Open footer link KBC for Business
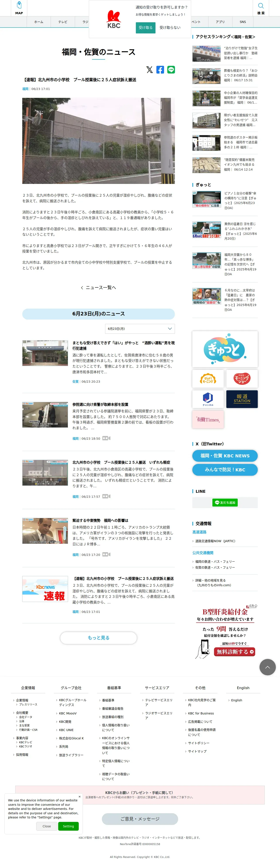 pyautogui.click(x=201, y=713)
